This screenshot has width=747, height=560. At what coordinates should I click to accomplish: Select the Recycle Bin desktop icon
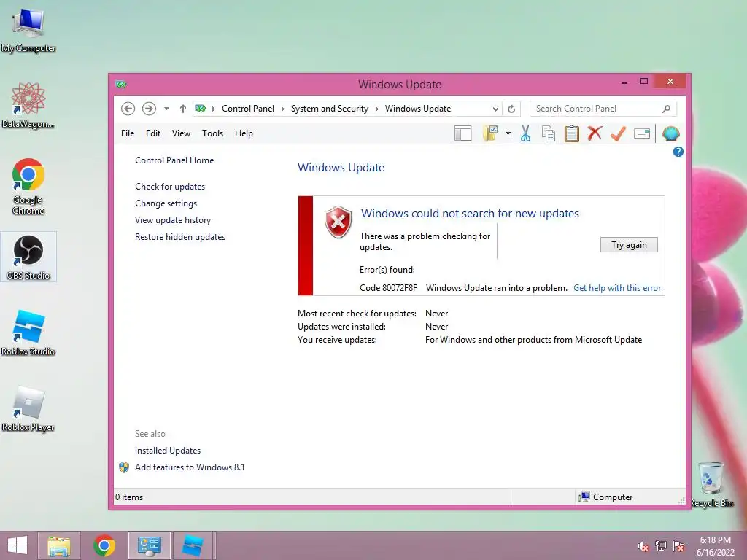711,484
